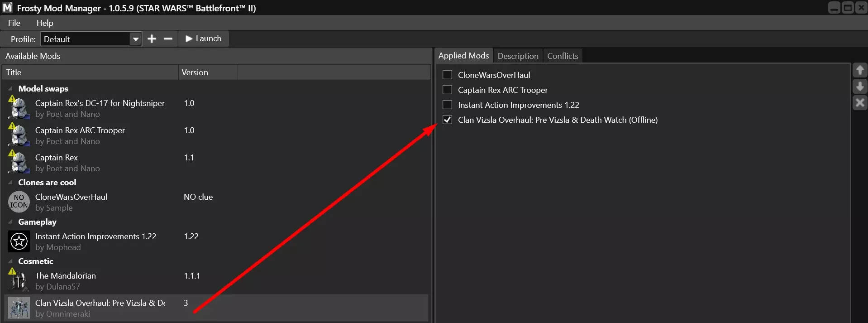Maximize the Frosty Mod Manager window

pyautogui.click(x=848, y=8)
